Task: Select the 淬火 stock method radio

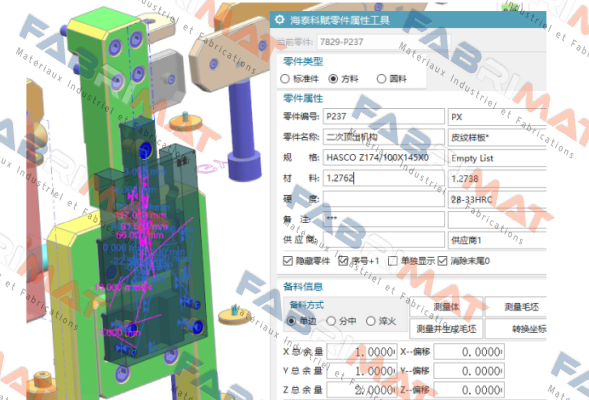Action: pyautogui.click(x=371, y=321)
